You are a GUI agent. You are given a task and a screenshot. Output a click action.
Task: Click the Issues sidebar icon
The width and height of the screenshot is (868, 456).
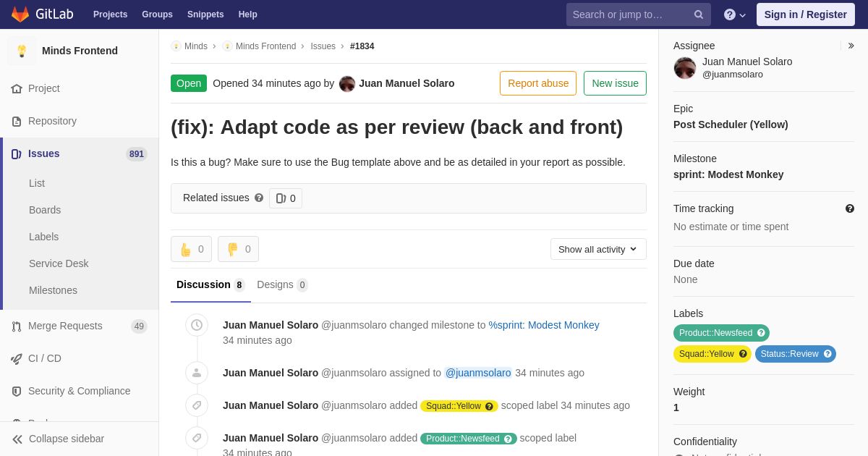pyautogui.click(x=17, y=153)
